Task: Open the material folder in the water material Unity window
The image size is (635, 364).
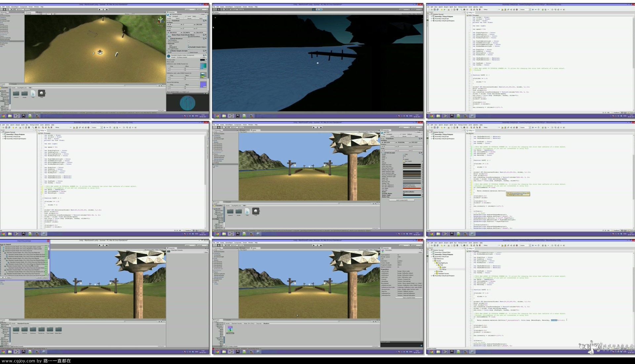Action: pyautogui.click(x=16, y=94)
